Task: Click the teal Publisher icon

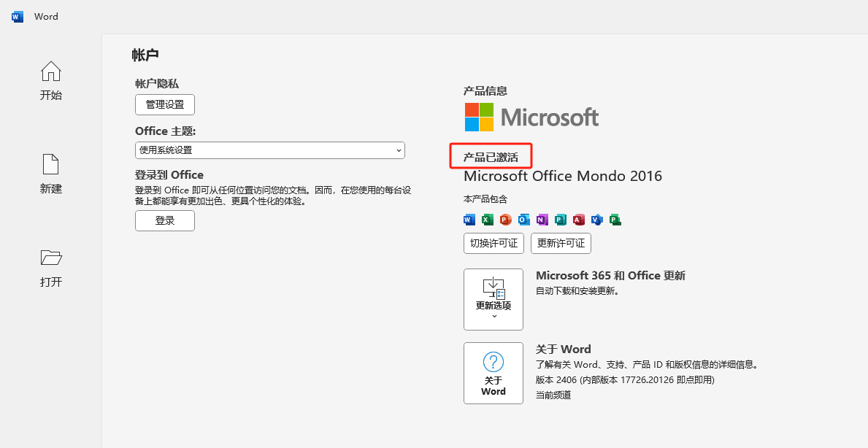Action: (x=560, y=220)
